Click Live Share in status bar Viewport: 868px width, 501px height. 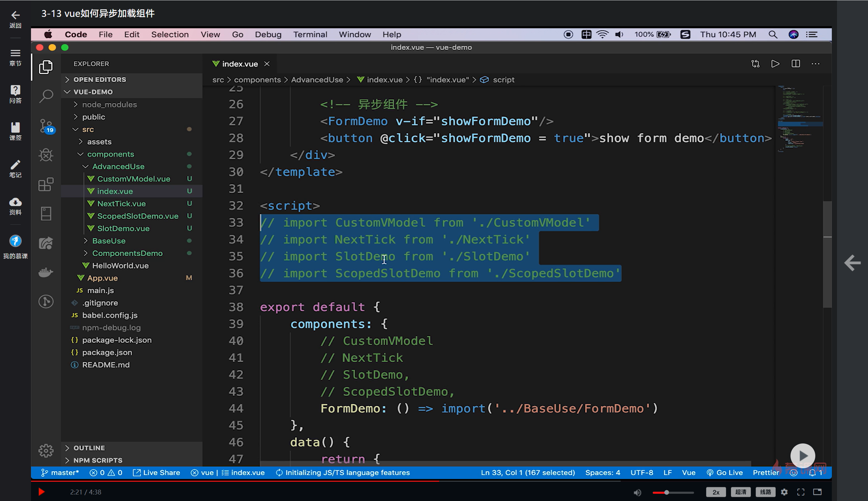tap(157, 472)
